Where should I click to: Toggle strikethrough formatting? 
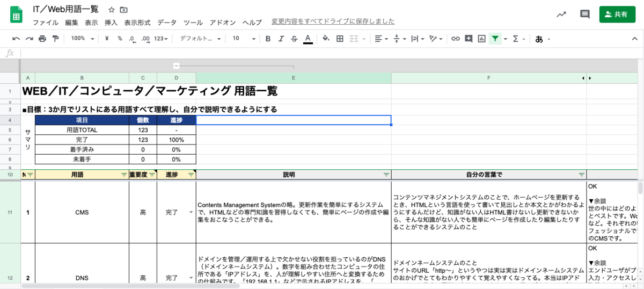294,39
